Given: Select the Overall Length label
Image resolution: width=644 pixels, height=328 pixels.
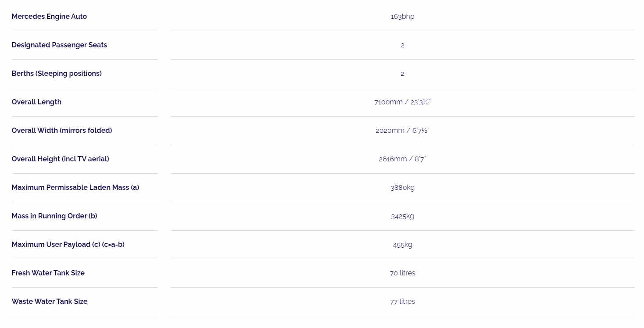Looking at the screenshot, I should pos(36,102).
